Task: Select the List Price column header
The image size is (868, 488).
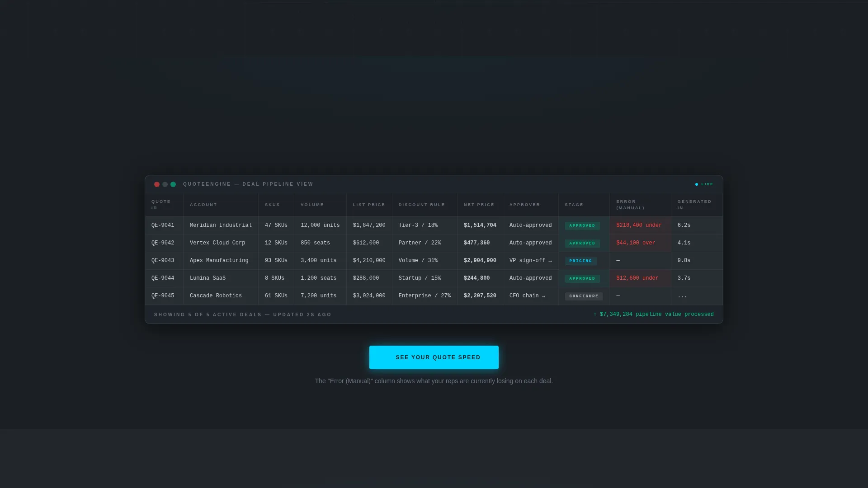Action: [369, 205]
